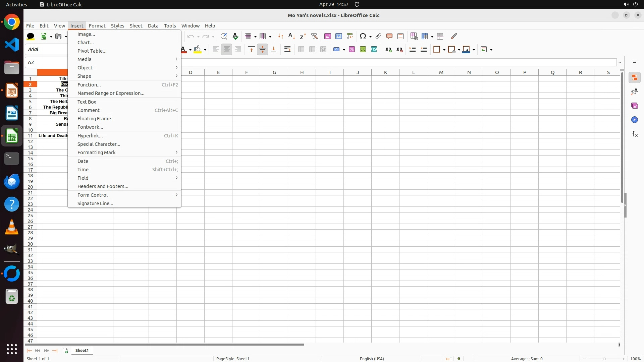Click the Add Decimal Place icon
The image size is (644, 362).
(388, 50)
